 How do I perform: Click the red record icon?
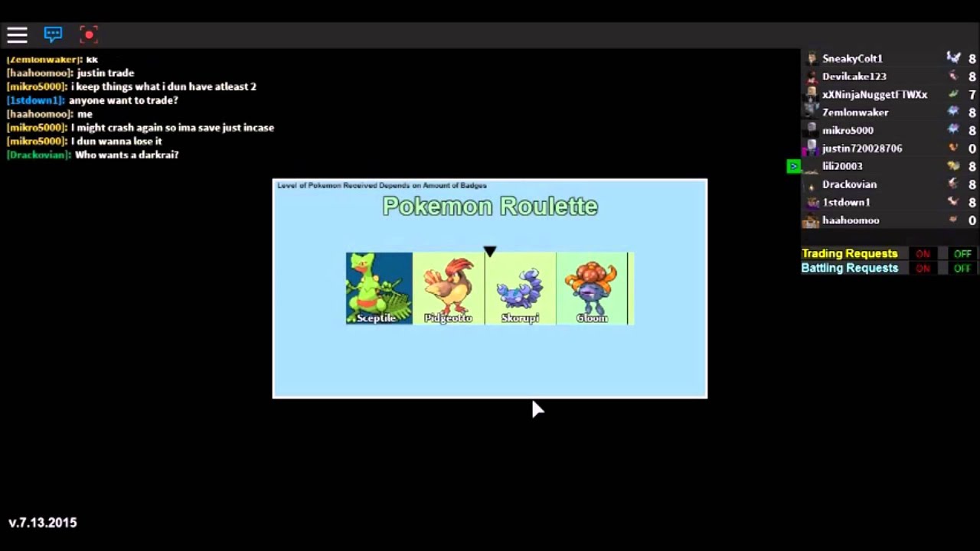[x=89, y=34]
